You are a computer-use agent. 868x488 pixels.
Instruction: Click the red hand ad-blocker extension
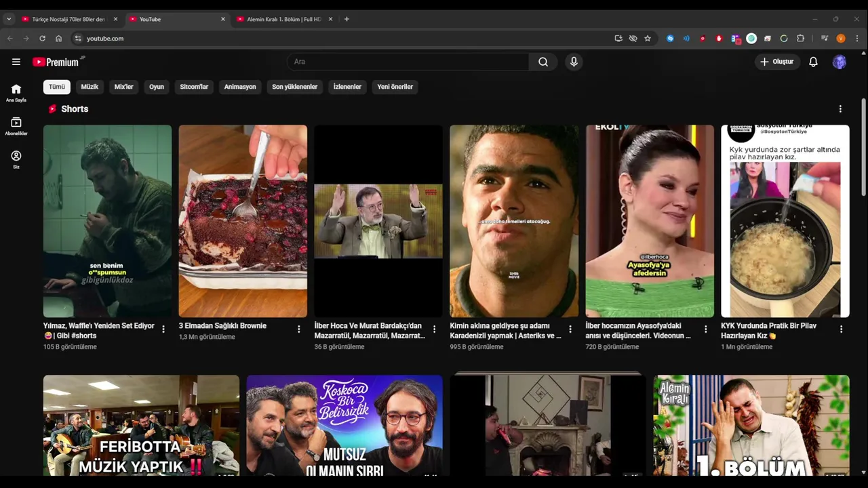[719, 39]
